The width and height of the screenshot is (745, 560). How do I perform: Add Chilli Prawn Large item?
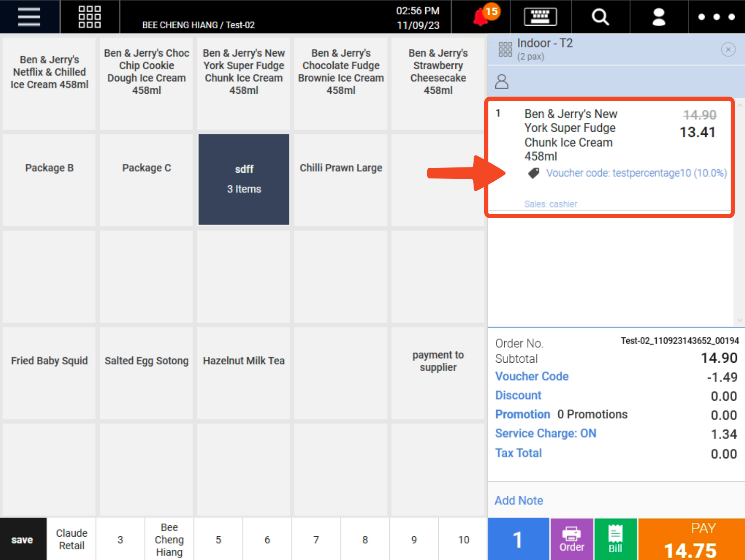[x=341, y=180]
